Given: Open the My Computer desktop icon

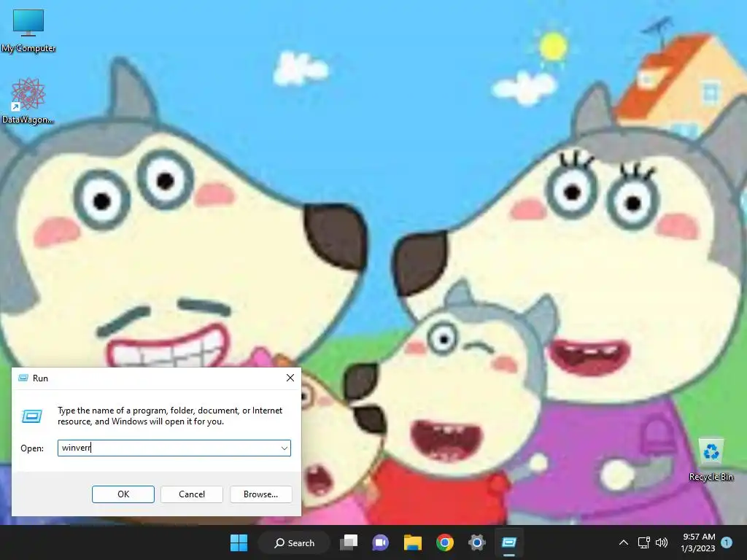Looking at the screenshot, I should pos(28,31).
